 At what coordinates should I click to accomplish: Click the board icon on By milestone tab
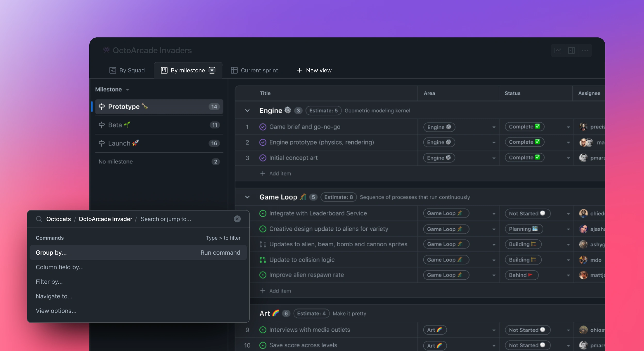click(164, 70)
